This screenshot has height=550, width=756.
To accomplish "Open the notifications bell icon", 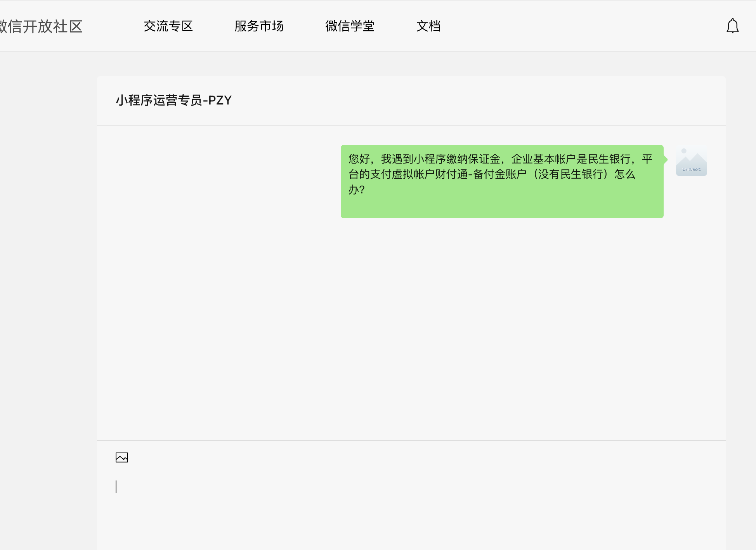I will pos(732,26).
